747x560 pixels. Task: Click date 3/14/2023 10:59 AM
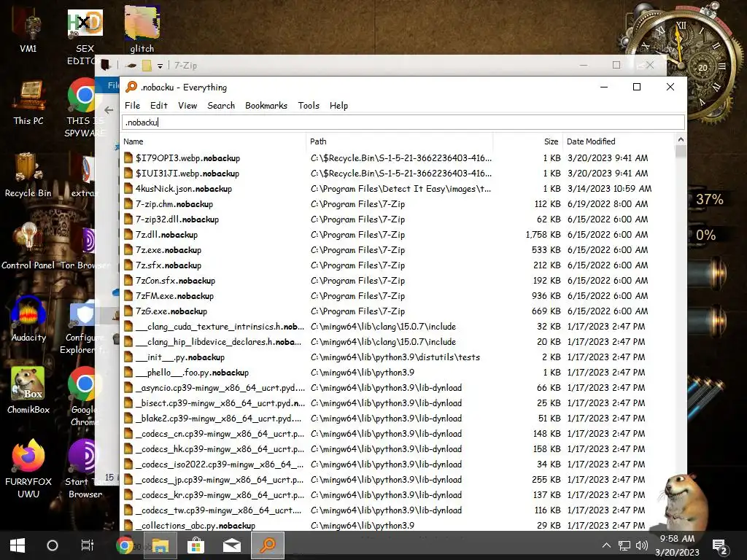point(609,189)
